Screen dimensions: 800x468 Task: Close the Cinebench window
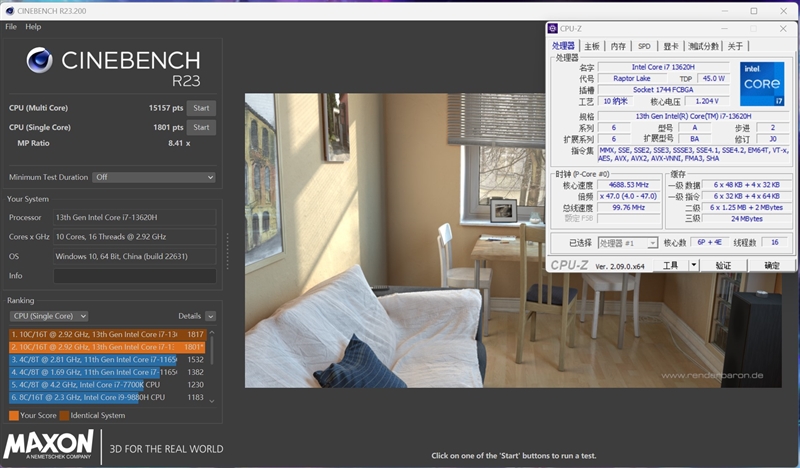784,11
